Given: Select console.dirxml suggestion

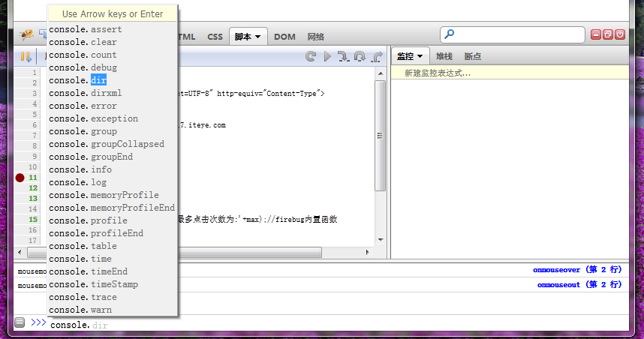Looking at the screenshot, I should click(113, 93).
